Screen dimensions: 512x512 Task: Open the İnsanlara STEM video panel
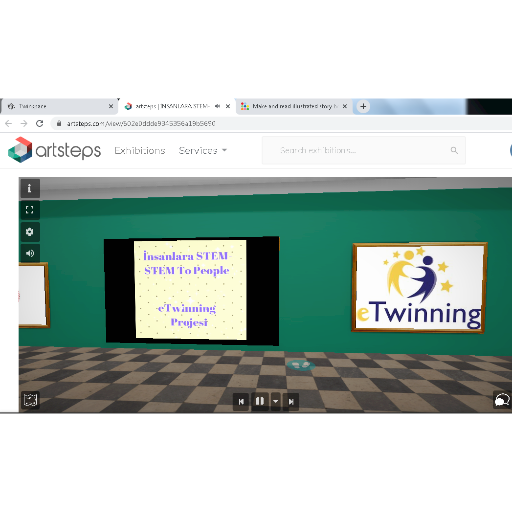tap(192, 290)
